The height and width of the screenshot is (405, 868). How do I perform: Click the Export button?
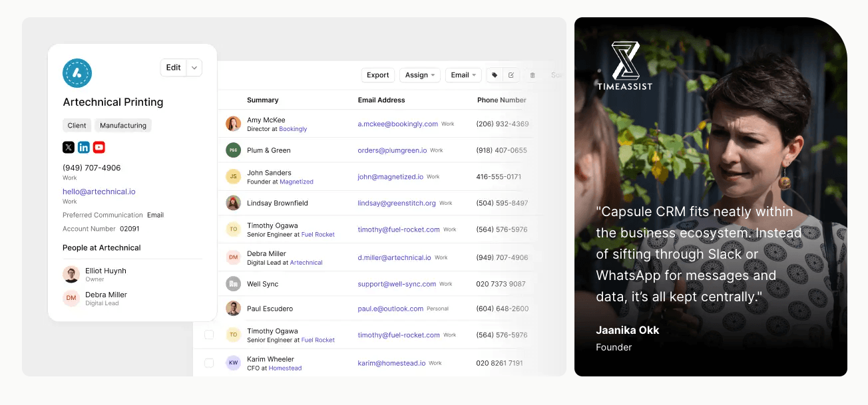378,75
